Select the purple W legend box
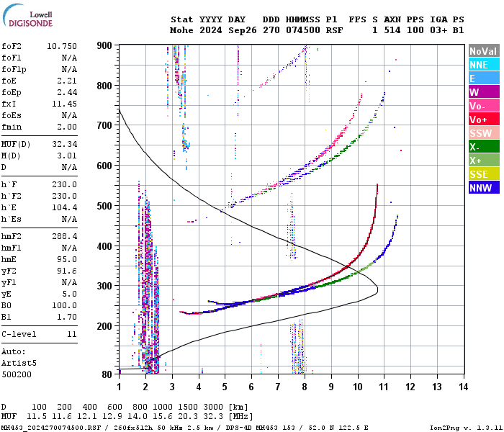 [482, 92]
